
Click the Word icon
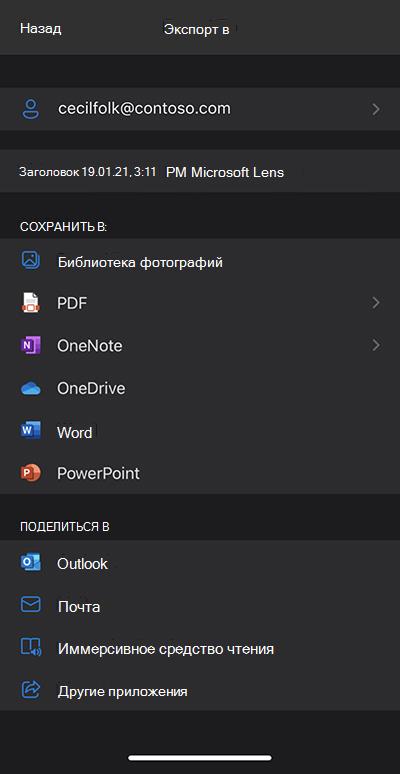point(31,431)
